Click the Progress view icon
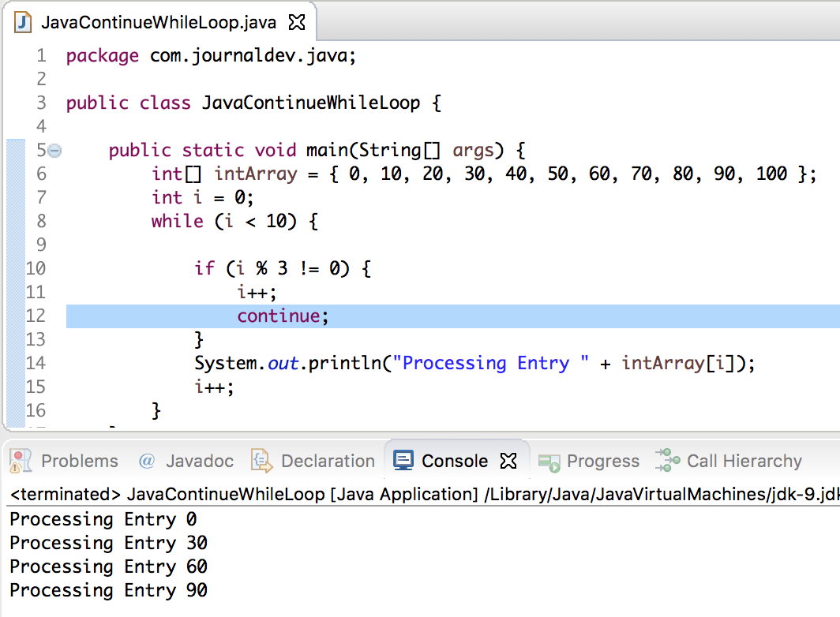The height and width of the screenshot is (617, 840). tap(548, 461)
